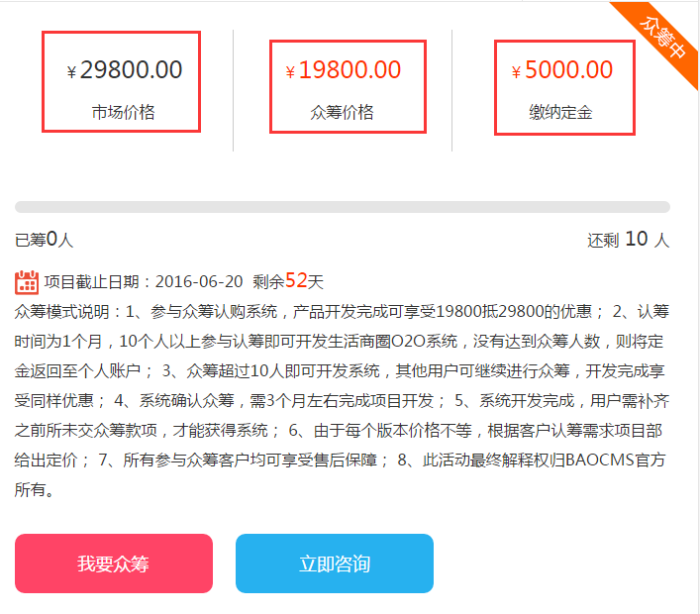
Task: Click the red yen symbol before 19800.00
Action: click(290, 72)
